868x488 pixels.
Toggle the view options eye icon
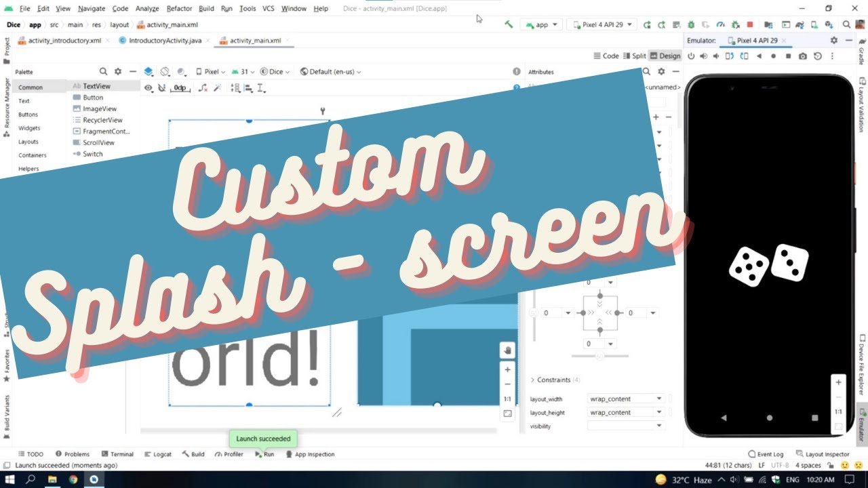(149, 88)
